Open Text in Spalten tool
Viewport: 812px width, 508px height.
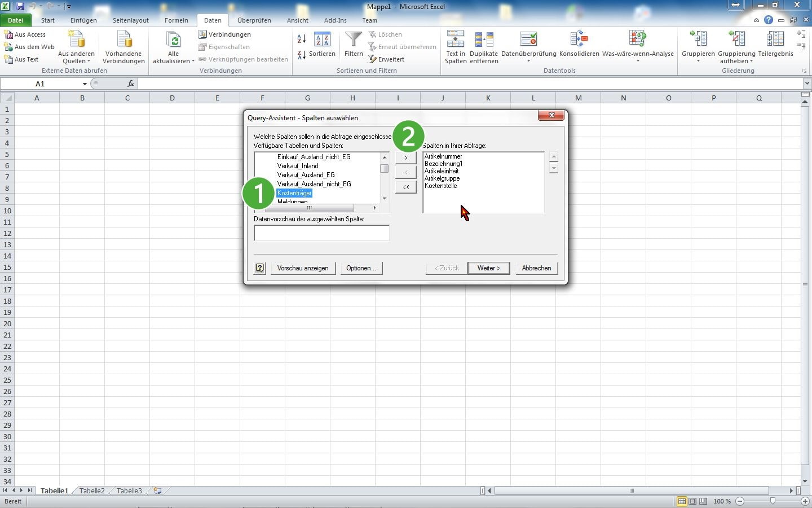tap(455, 47)
